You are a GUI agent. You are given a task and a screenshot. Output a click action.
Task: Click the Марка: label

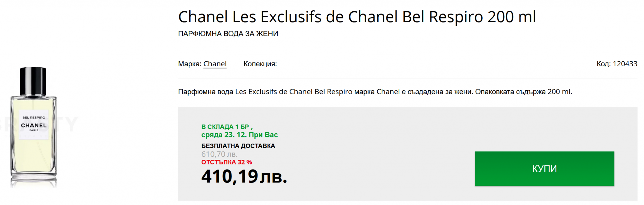point(190,64)
